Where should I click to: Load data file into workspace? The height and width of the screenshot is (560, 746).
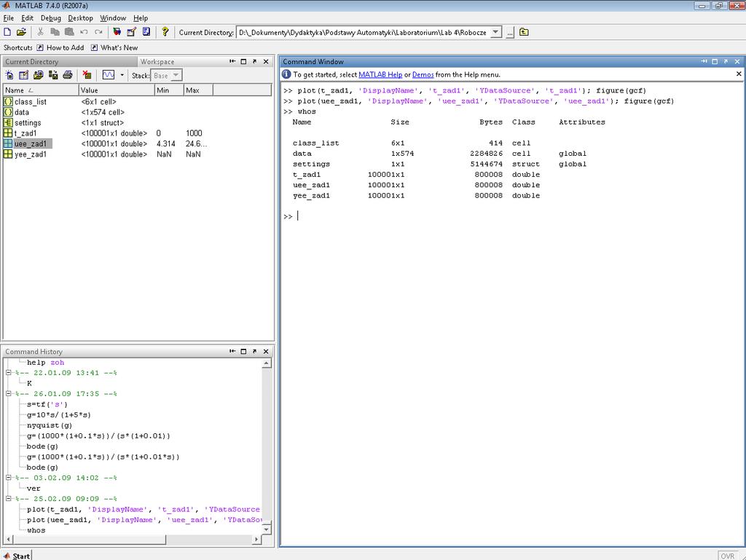click(x=39, y=75)
